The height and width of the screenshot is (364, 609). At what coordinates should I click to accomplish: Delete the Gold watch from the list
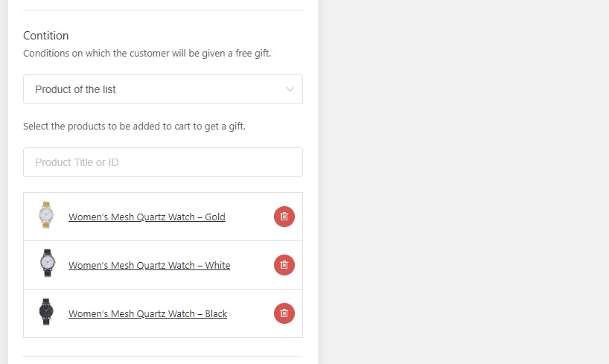point(284,217)
